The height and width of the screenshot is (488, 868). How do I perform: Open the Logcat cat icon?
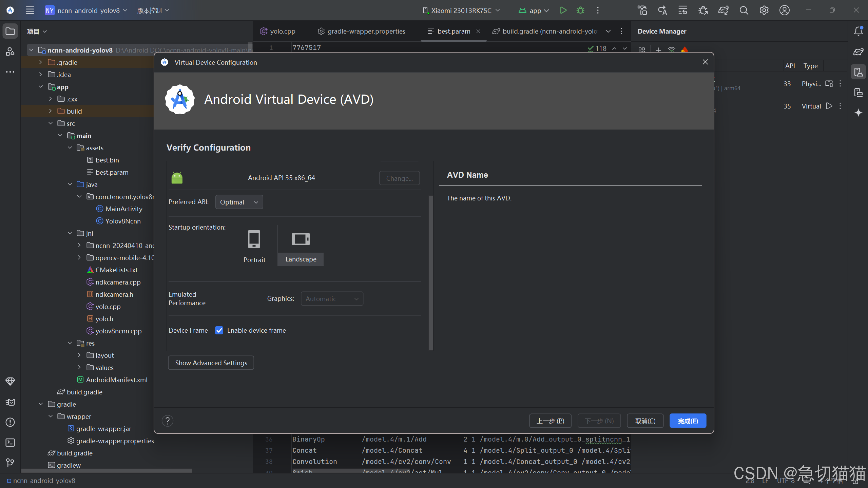pyautogui.click(x=10, y=402)
